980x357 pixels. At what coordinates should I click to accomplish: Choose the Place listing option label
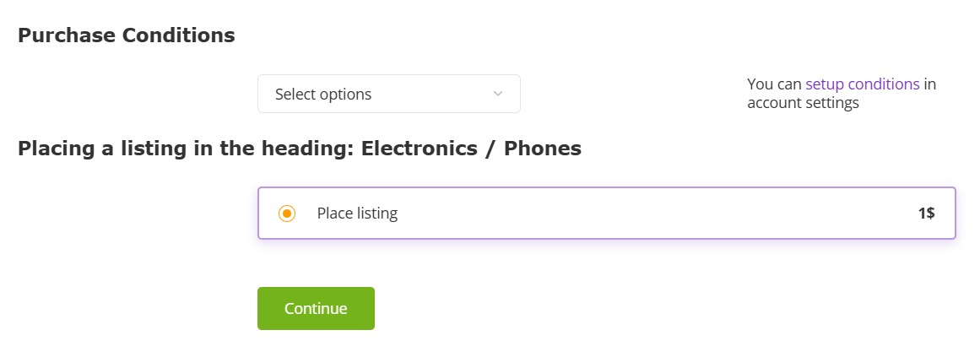[357, 214]
